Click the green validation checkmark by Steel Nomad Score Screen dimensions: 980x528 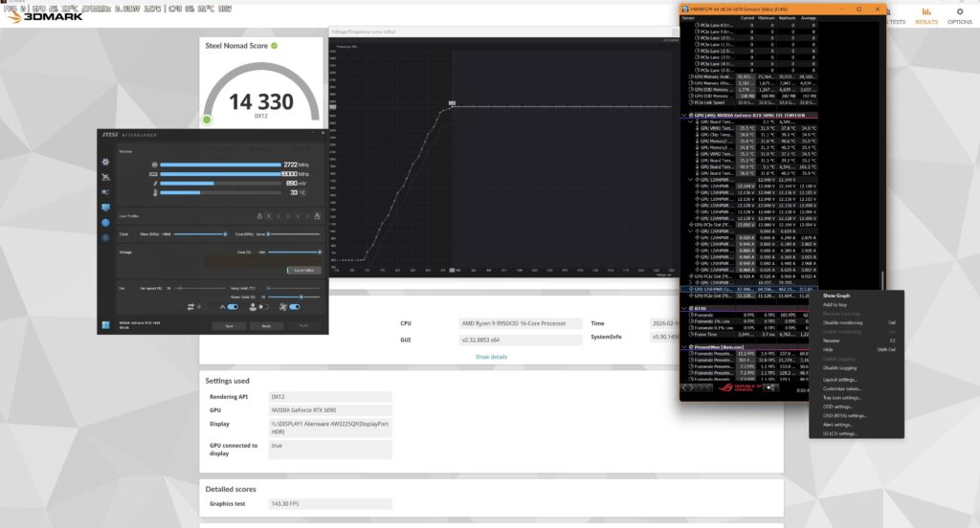[x=274, y=46]
